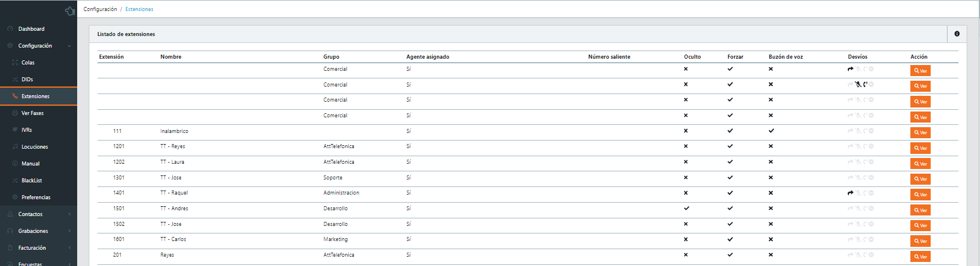Click the Extensión column header

tap(111, 57)
